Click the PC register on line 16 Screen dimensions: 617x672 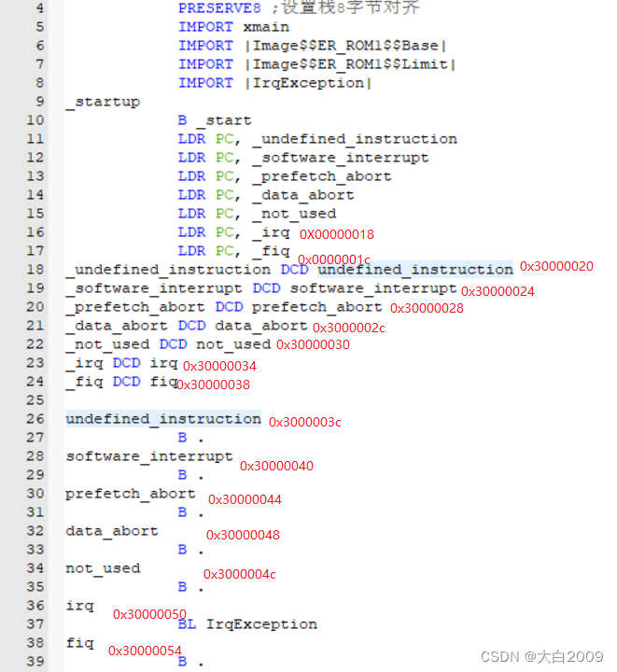[225, 232]
